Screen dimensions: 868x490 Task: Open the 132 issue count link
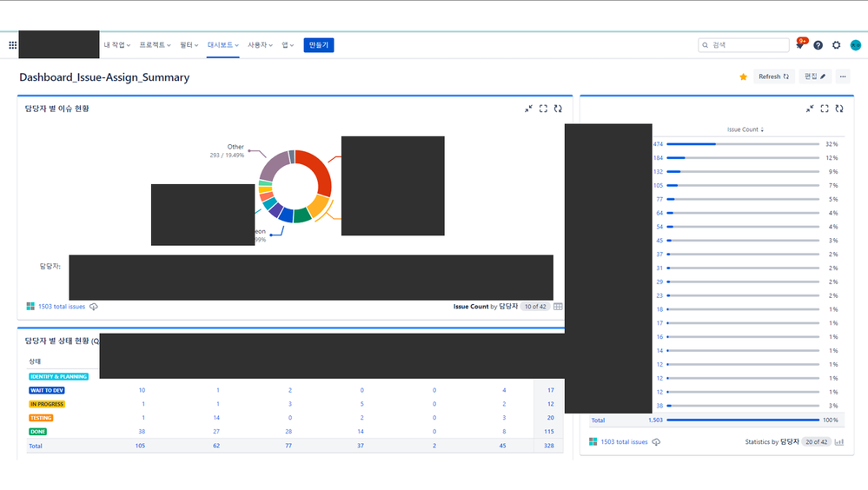tap(658, 172)
